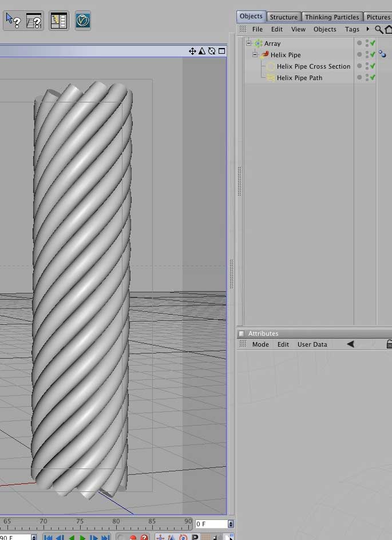Click the home icon in Objects panel
The image size is (392, 540).
click(389, 30)
